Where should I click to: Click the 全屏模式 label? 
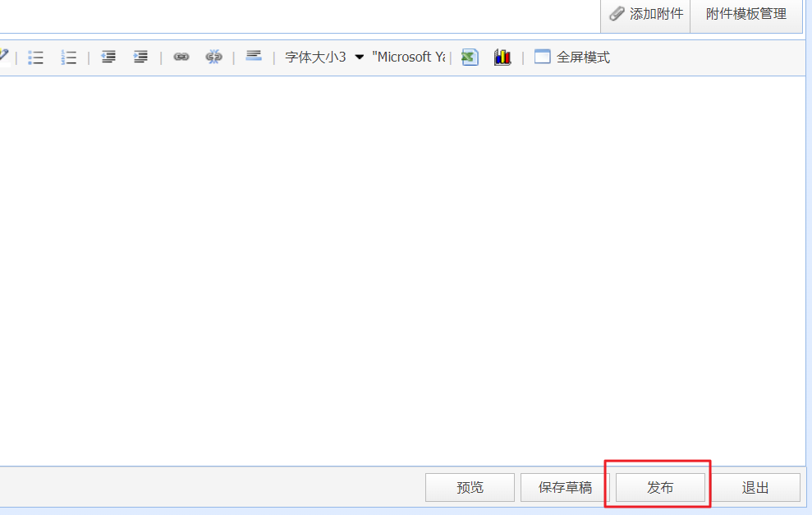coord(583,57)
